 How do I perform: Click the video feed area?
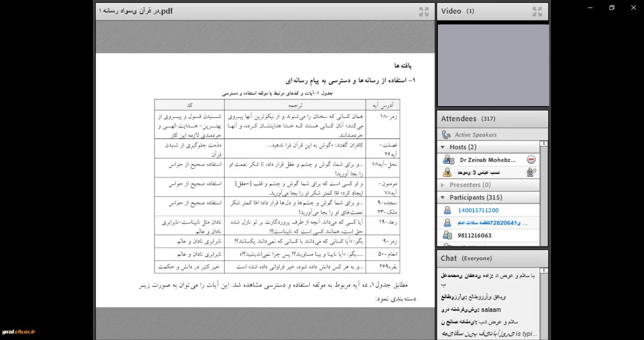tap(493, 65)
